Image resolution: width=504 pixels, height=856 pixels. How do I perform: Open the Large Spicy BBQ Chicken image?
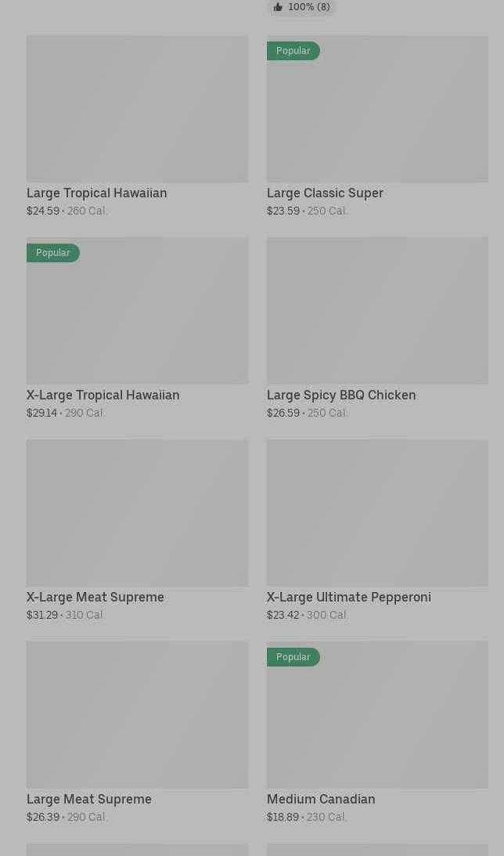[x=377, y=311]
